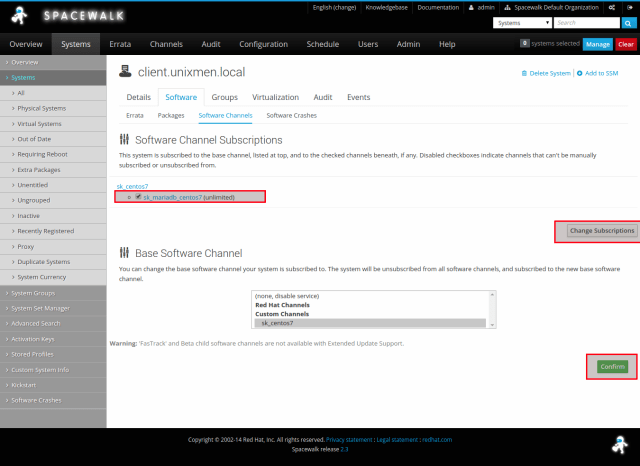This screenshot has width=640, height=466.
Task: Select (none, disable service) in channel list
Action: pos(370,296)
